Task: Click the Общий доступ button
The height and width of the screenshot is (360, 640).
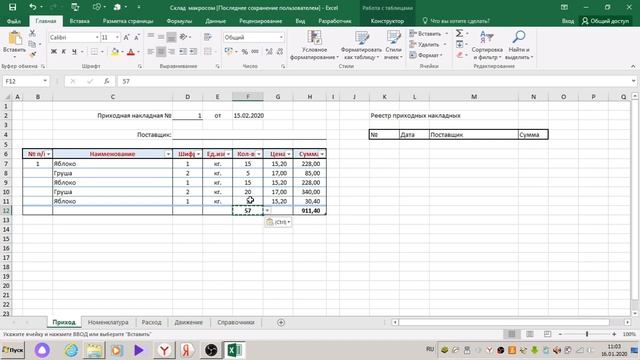Action: tap(606, 21)
